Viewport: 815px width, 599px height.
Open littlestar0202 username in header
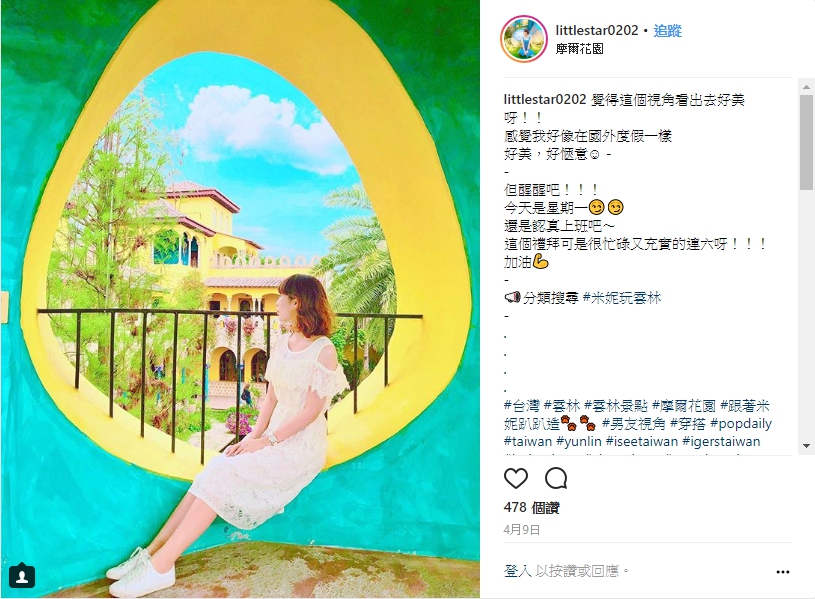click(597, 31)
